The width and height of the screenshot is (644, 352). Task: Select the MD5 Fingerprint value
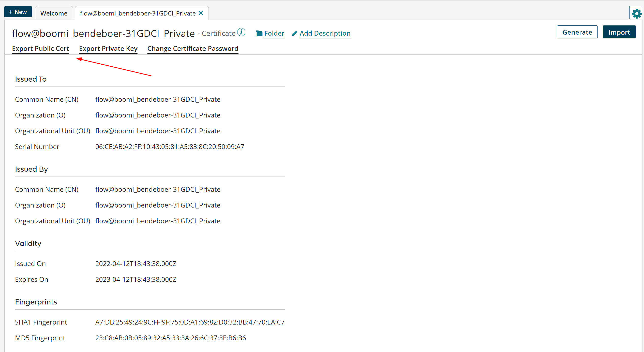point(171,338)
